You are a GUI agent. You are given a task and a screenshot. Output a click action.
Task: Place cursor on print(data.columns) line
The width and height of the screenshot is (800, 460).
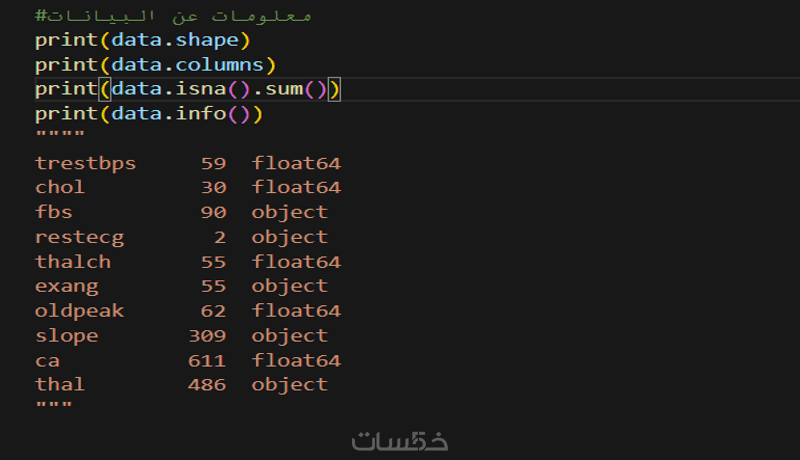click(154, 65)
